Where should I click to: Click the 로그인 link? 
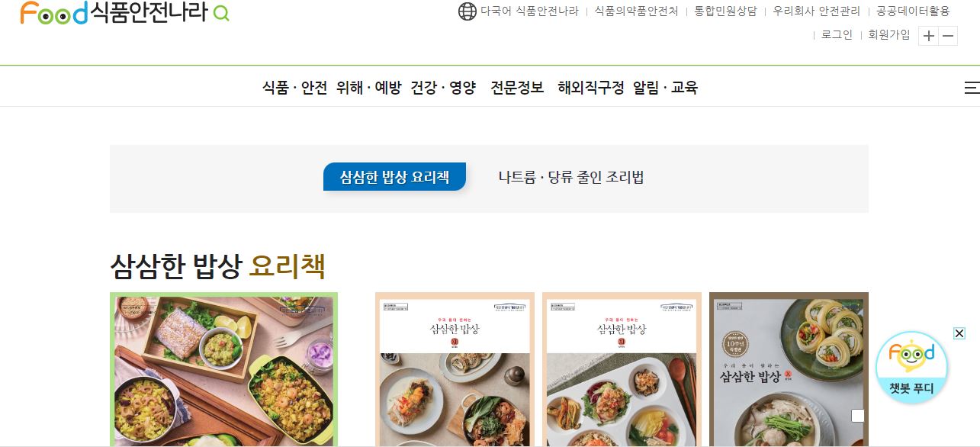click(x=837, y=34)
